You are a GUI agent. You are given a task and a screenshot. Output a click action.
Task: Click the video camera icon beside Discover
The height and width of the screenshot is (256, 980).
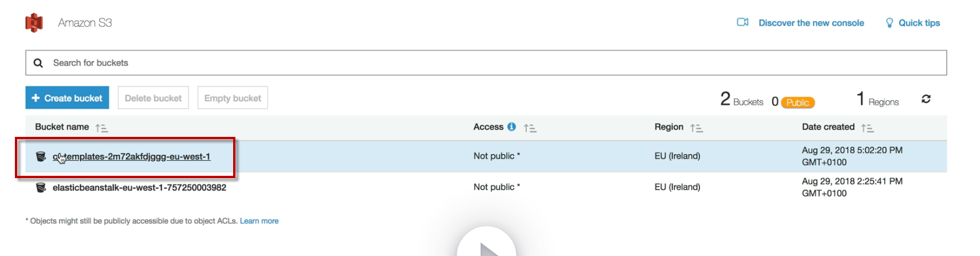[742, 22]
